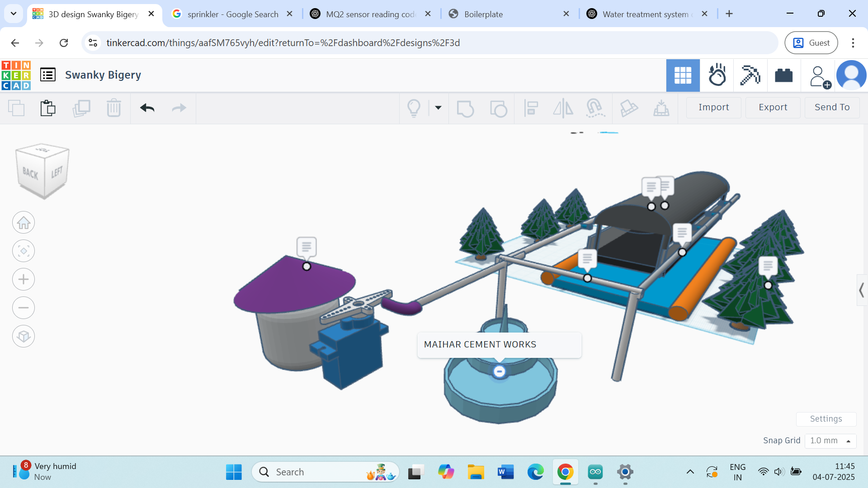The height and width of the screenshot is (488, 868).
Task: Click the BACK face of view cube
Action: [x=31, y=173]
